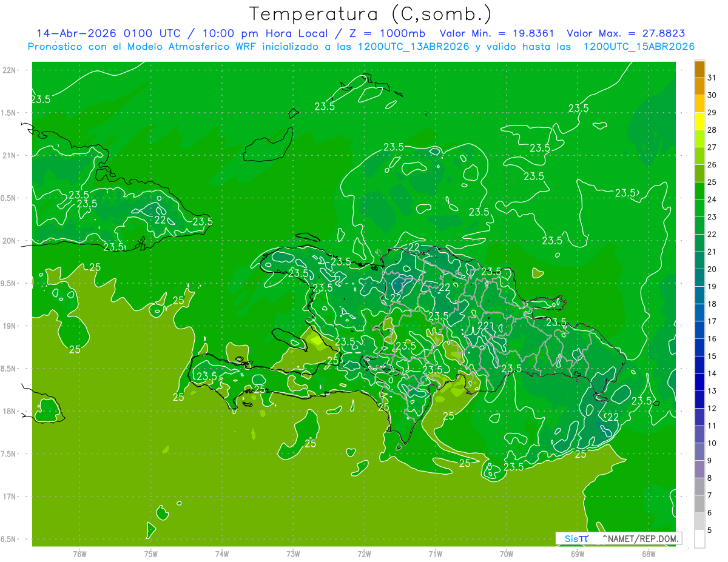Click the 76W longitude axis label
728x562 pixels.
[79, 553]
